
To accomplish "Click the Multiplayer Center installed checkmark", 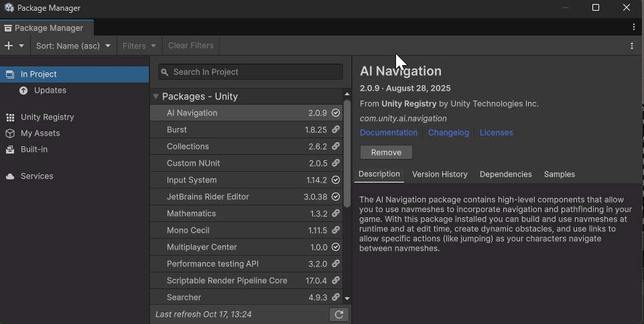I will [x=336, y=247].
